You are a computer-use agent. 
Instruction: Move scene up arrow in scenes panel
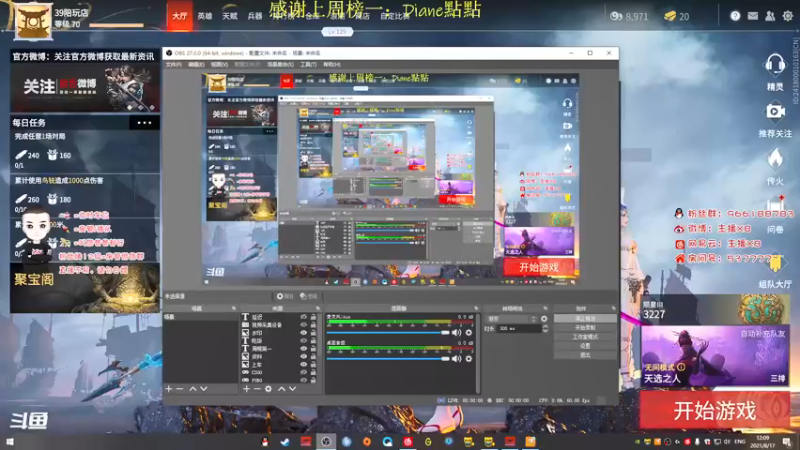pyautogui.click(x=193, y=389)
